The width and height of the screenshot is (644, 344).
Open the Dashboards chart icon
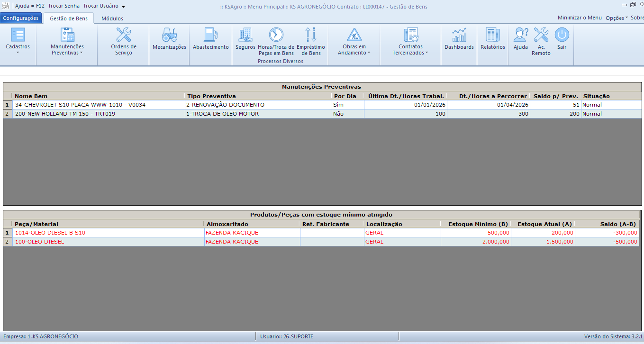coord(459,35)
